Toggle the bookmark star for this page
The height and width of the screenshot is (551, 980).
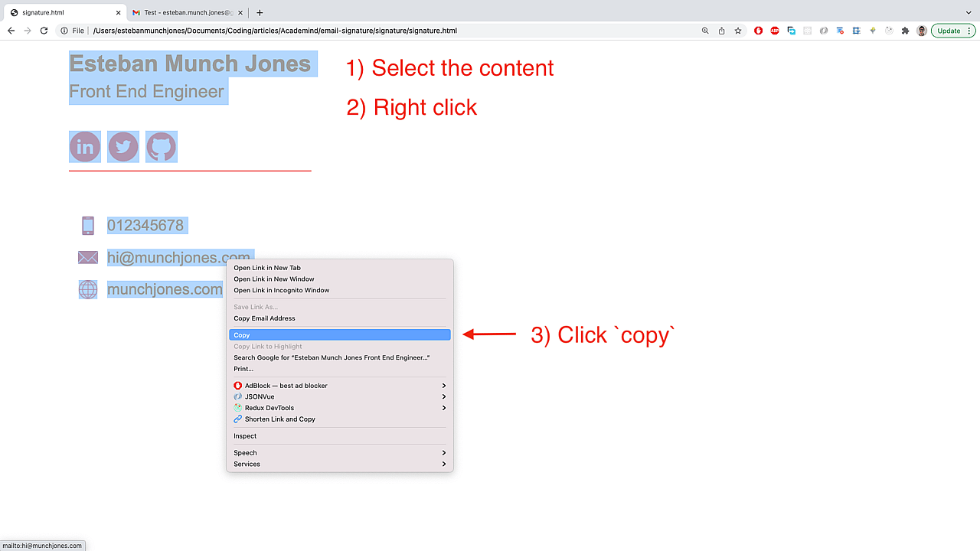[x=737, y=31]
